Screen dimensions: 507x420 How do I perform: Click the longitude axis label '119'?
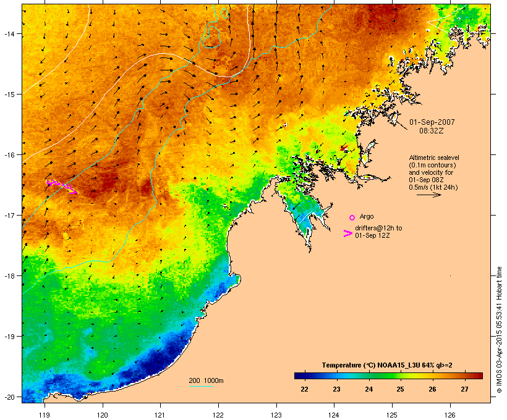[x=45, y=415]
